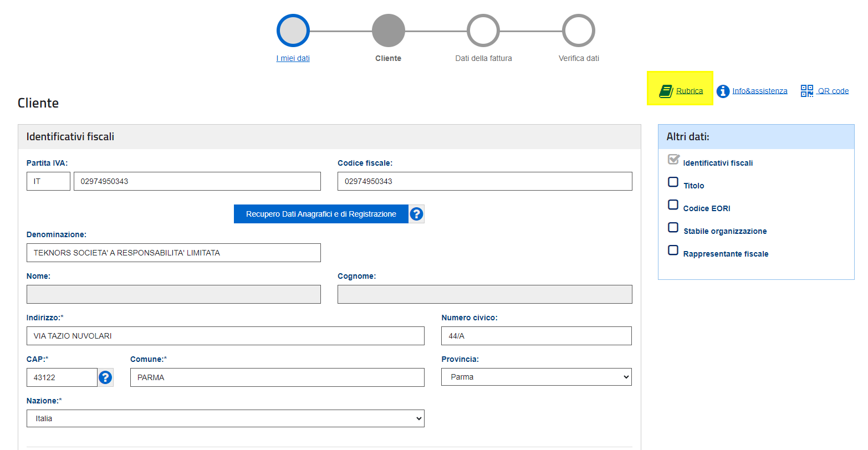Open the Rubrica link
This screenshot has height=450, width=868.
[690, 91]
